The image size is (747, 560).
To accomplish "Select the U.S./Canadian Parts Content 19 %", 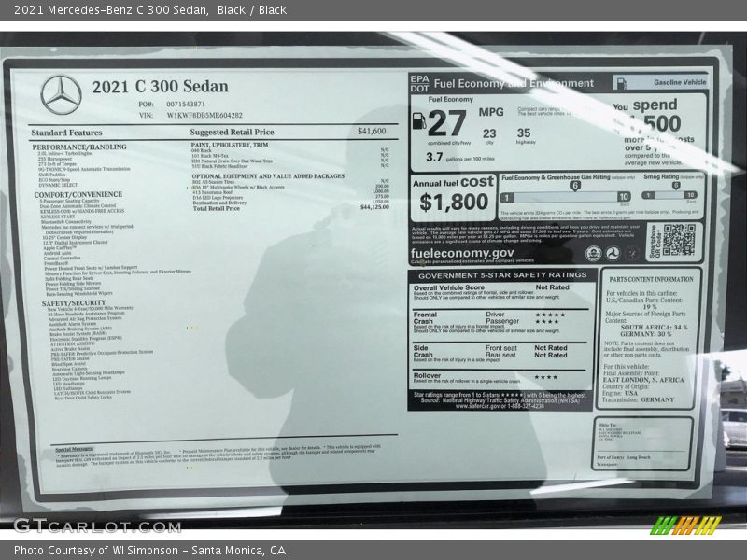I will tap(650, 307).
